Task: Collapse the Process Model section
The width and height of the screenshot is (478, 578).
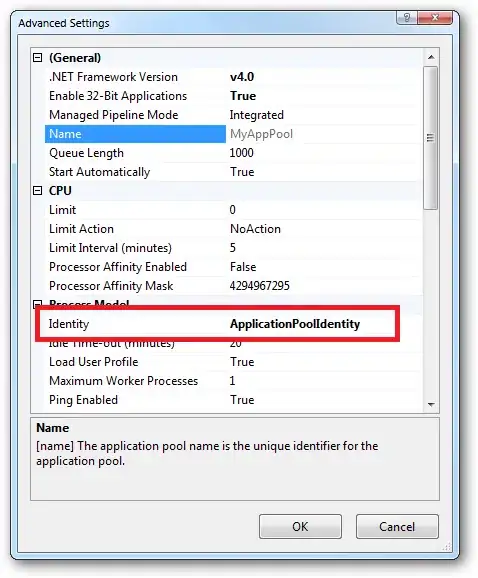Action: click(37, 304)
